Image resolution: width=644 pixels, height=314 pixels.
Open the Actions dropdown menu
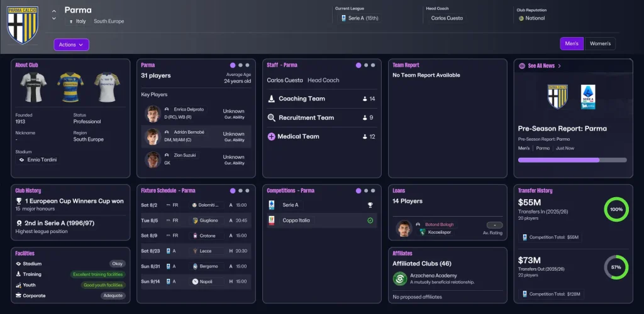71,44
